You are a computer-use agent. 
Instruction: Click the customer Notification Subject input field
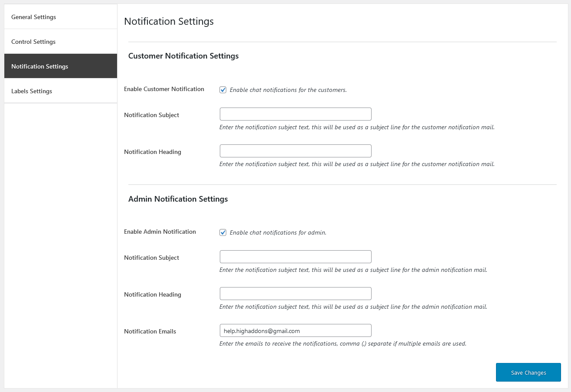(295, 114)
